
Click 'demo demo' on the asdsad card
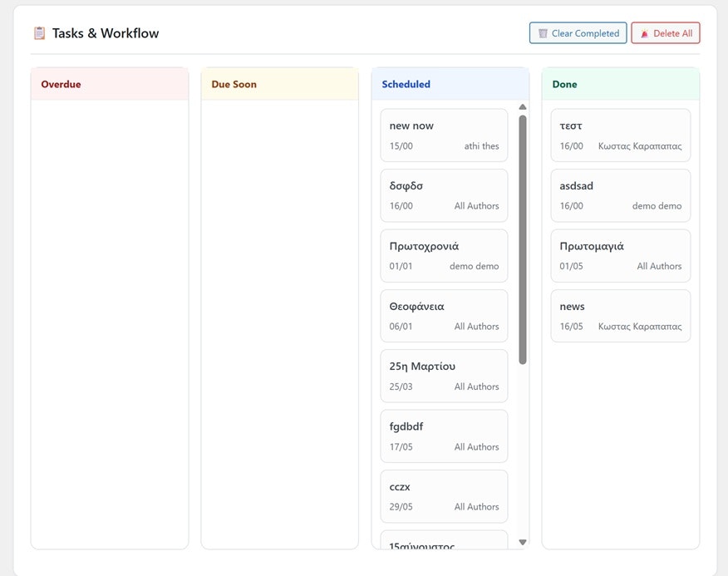[x=657, y=206]
